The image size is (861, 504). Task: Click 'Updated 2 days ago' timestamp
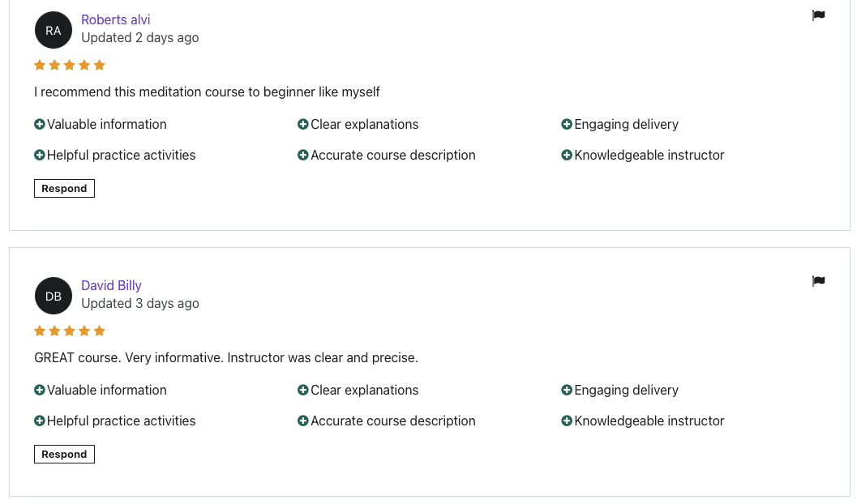tap(139, 38)
